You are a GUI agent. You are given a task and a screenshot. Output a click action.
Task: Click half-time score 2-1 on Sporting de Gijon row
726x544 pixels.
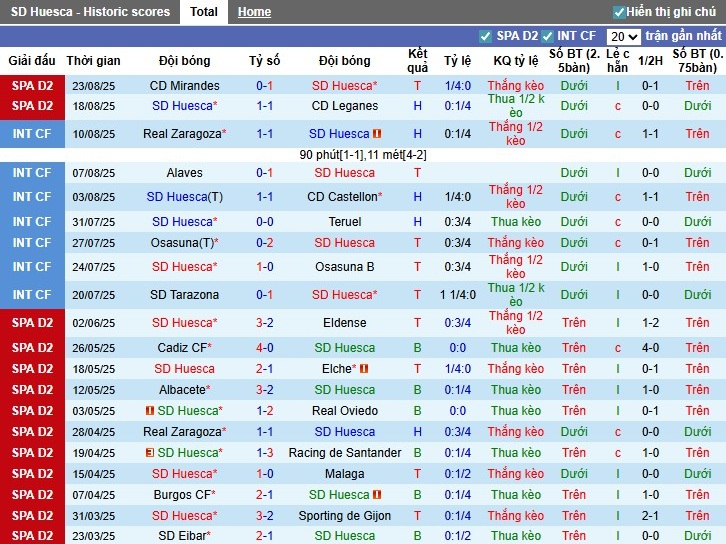(x=650, y=515)
